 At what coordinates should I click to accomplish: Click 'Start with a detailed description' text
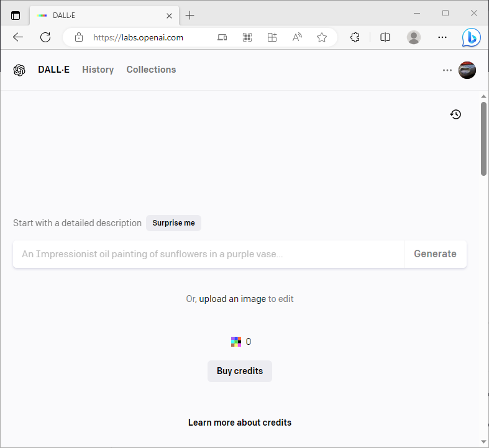(x=77, y=223)
